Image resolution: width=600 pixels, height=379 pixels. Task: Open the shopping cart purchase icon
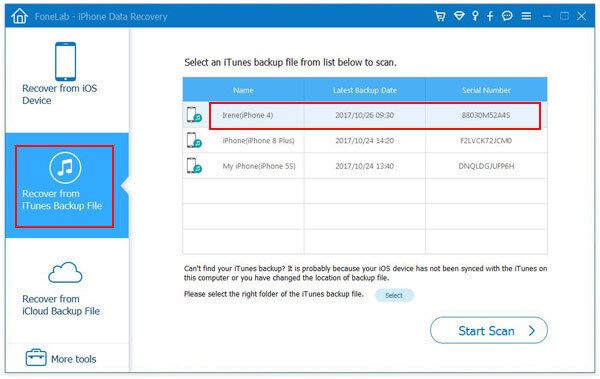(440, 16)
